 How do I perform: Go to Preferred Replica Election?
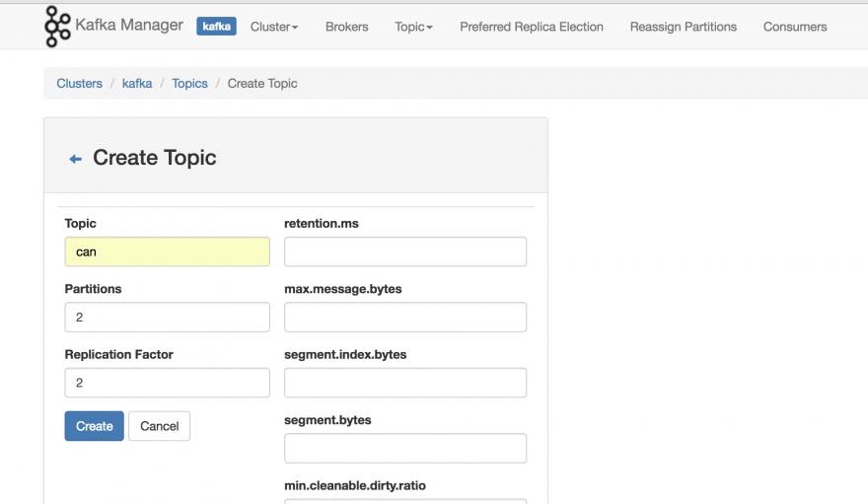tap(532, 27)
